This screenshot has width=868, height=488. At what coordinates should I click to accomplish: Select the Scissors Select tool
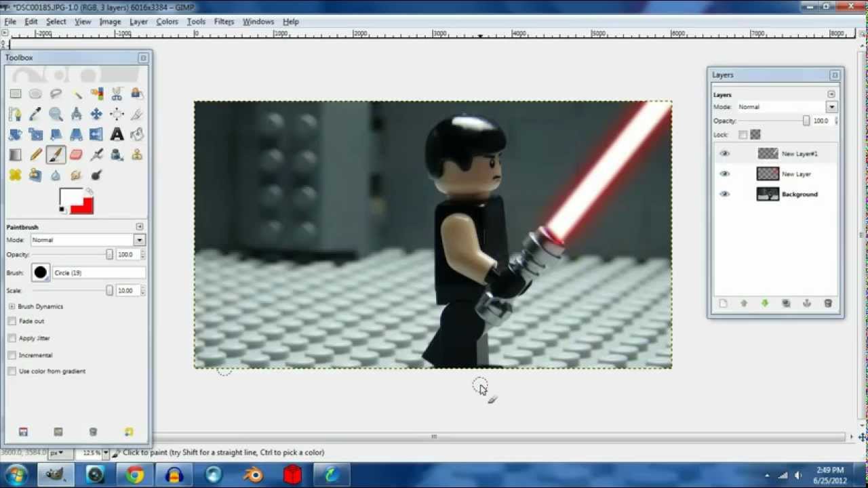(x=117, y=94)
